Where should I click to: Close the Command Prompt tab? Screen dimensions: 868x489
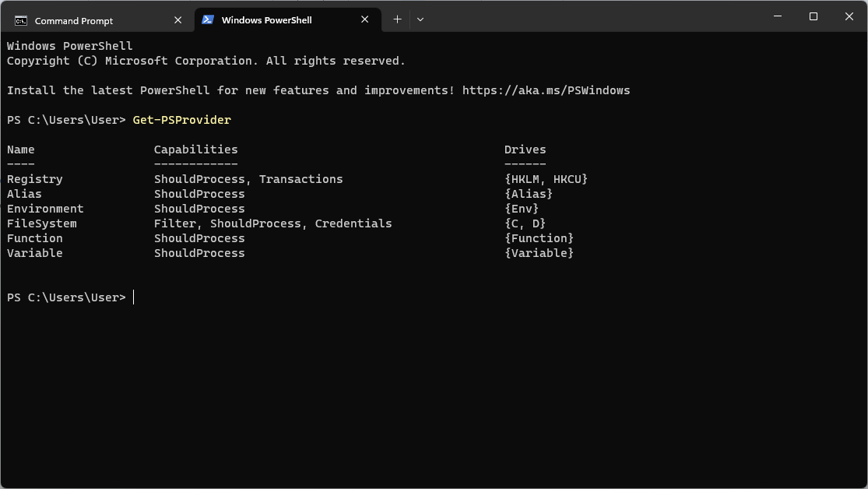177,20
